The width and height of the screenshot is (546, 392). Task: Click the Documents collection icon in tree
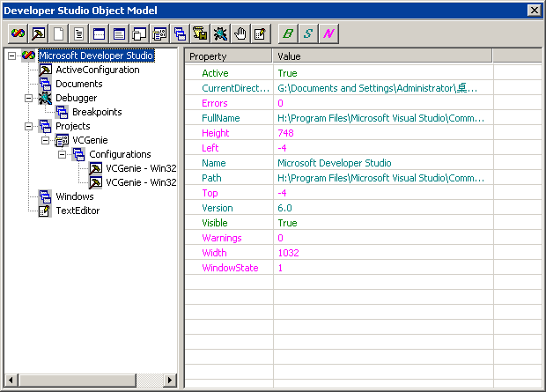point(45,84)
